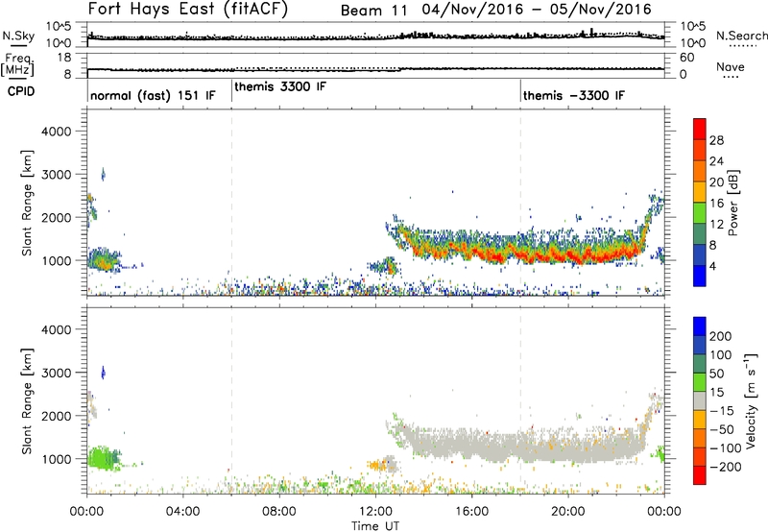Click the "04:00" time tick label

click(182, 512)
